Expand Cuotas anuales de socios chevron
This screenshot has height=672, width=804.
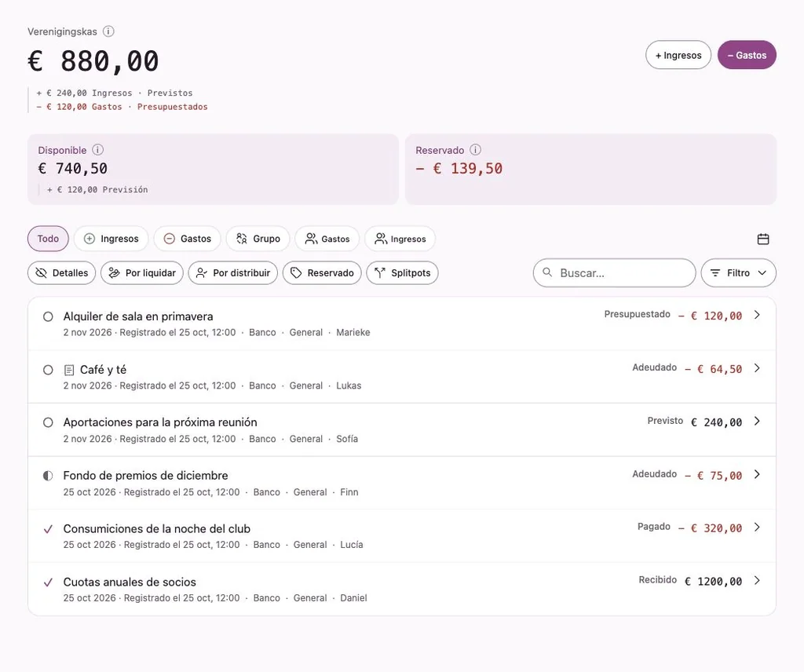point(757,580)
